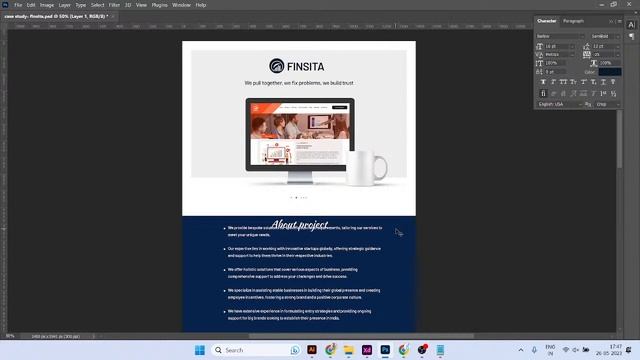Toggle Small Caps text style
The height and width of the screenshot is (360, 640).
[x=573, y=82]
